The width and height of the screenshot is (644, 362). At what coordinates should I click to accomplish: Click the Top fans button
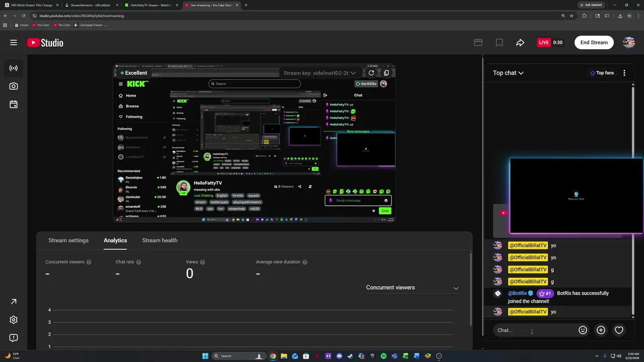click(602, 73)
